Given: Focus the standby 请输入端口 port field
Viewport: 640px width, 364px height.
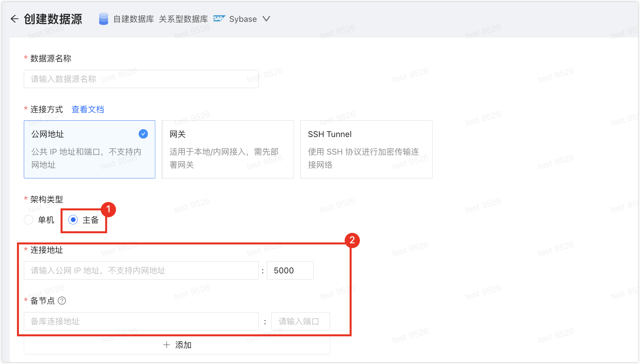Looking at the screenshot, I should tap(301, 321).
